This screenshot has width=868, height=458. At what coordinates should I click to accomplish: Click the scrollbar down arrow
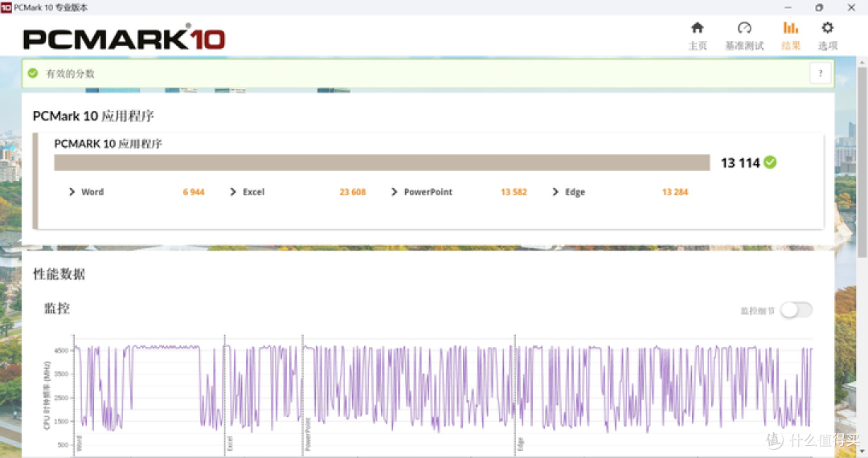862,452
